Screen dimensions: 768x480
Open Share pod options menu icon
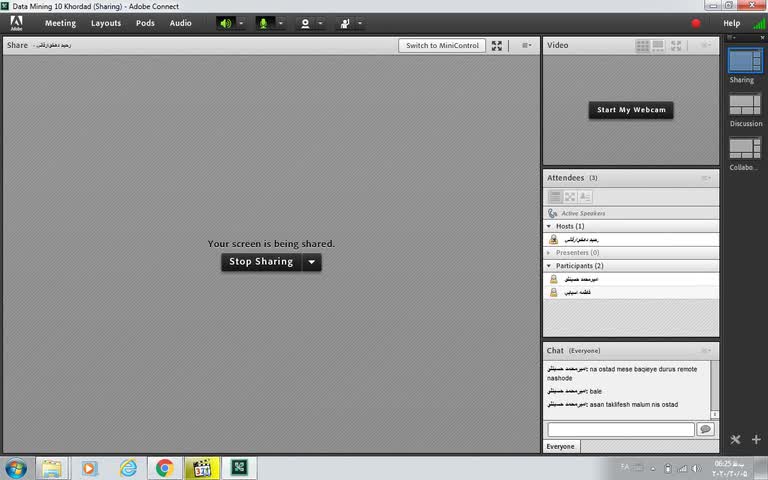coord(527,46)
